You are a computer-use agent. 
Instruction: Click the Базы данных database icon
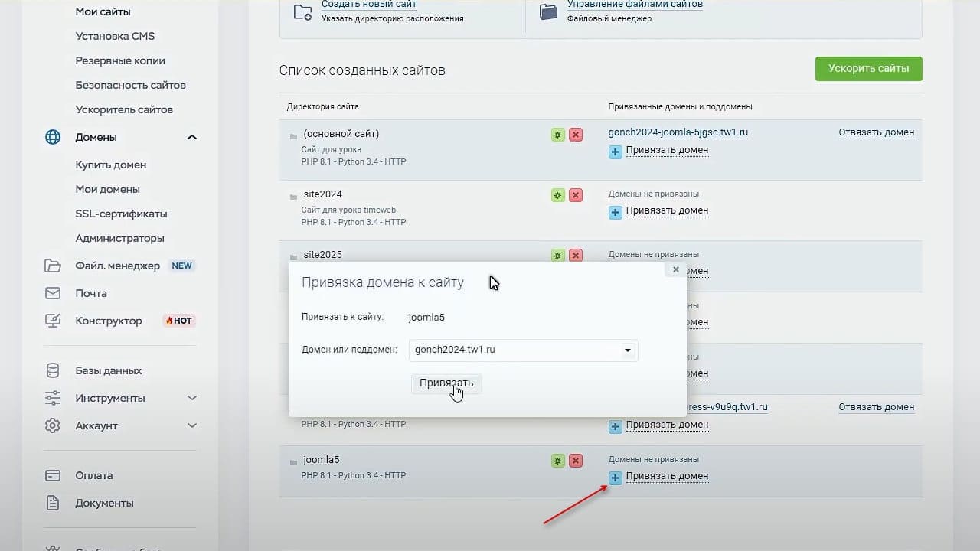[53, 370]
